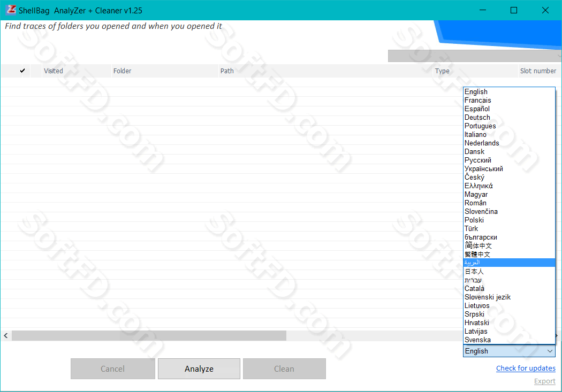Maximize the application window
562x392 pixels.
pyautogui.click(x=514, y=10)
